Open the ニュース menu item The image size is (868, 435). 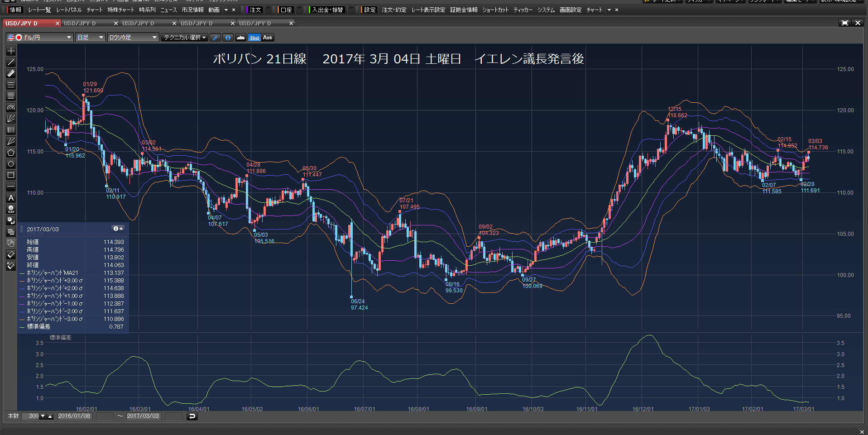168,10
